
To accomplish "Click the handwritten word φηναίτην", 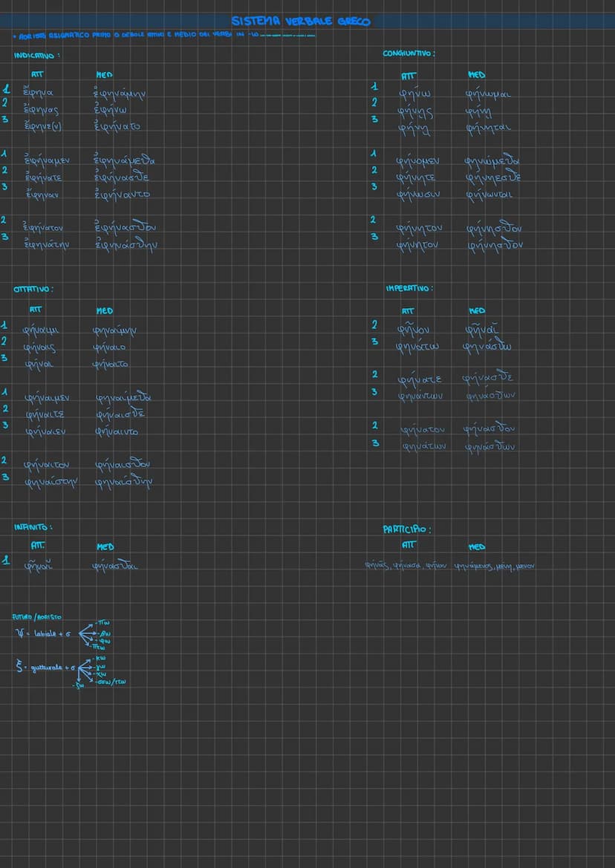I will coord(51,483).
